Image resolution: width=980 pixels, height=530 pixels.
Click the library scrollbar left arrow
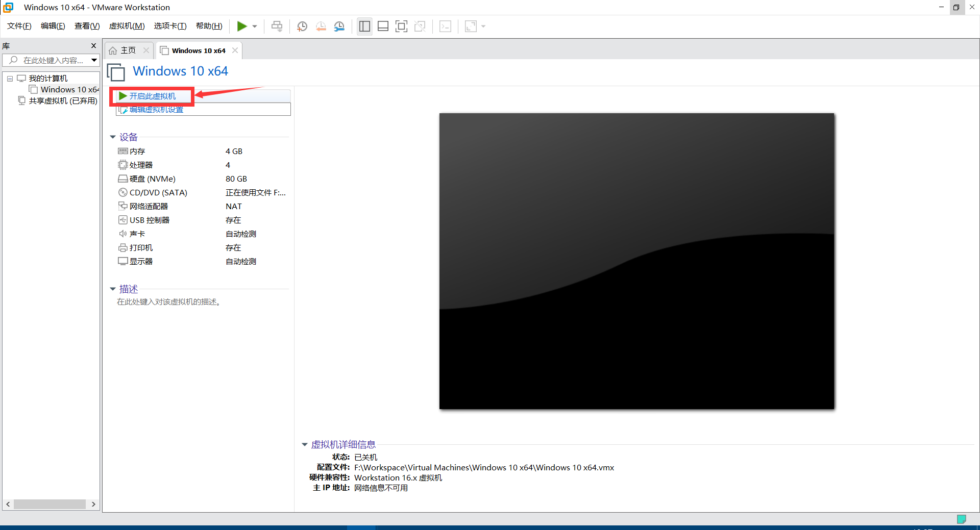(8, 504)
